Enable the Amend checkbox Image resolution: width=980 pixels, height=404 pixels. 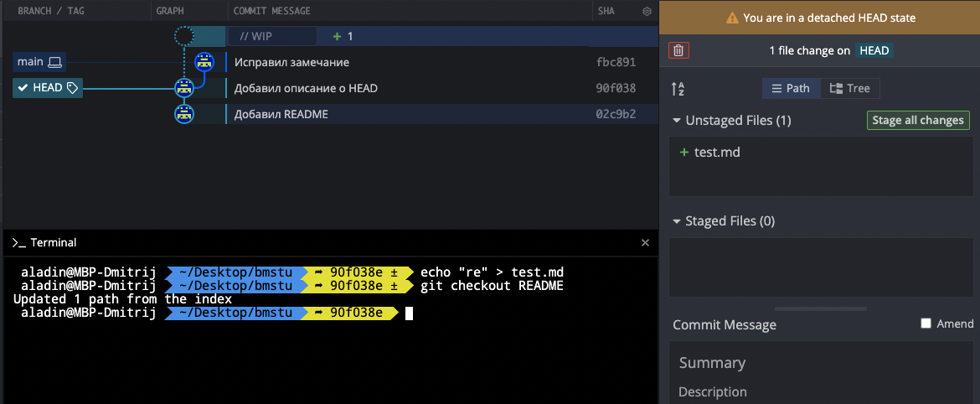[x=926, y=324]
